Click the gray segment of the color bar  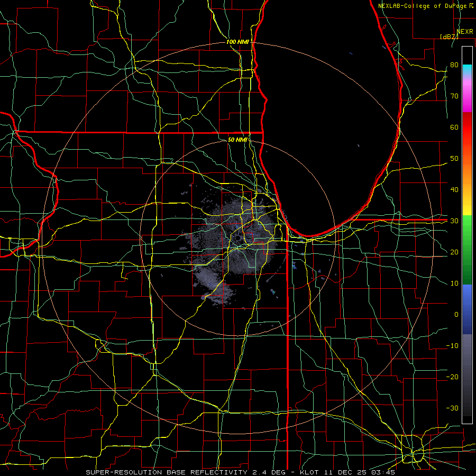tap(467, 375)
